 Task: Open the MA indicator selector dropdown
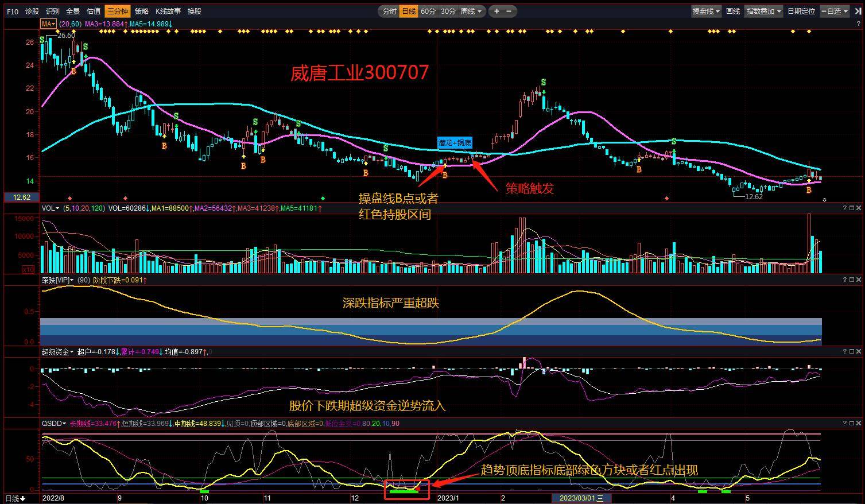pos(48,24)
